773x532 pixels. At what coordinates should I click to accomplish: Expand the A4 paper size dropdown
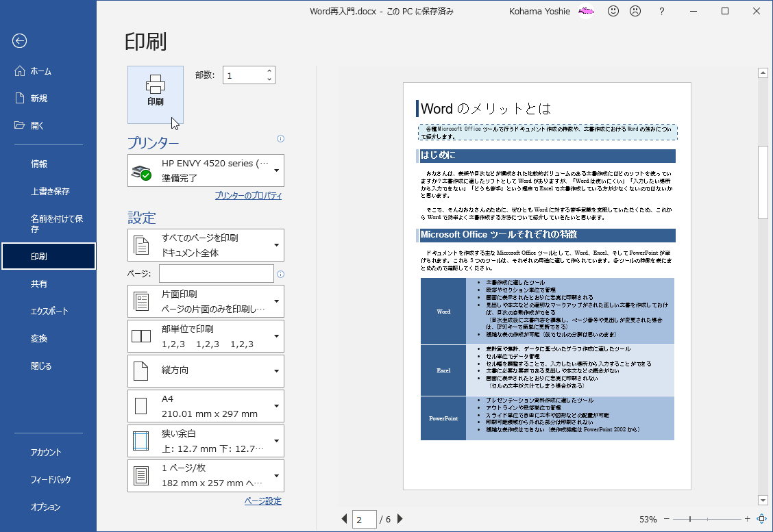[x=206, y=406]
